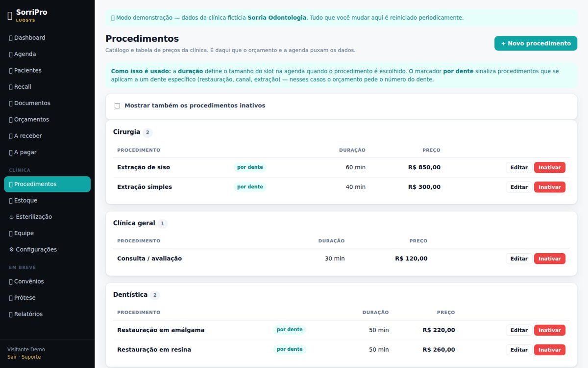The image size is (588, 368).
Task: Inactivate Extração de siso
Action: coord(550,167)
